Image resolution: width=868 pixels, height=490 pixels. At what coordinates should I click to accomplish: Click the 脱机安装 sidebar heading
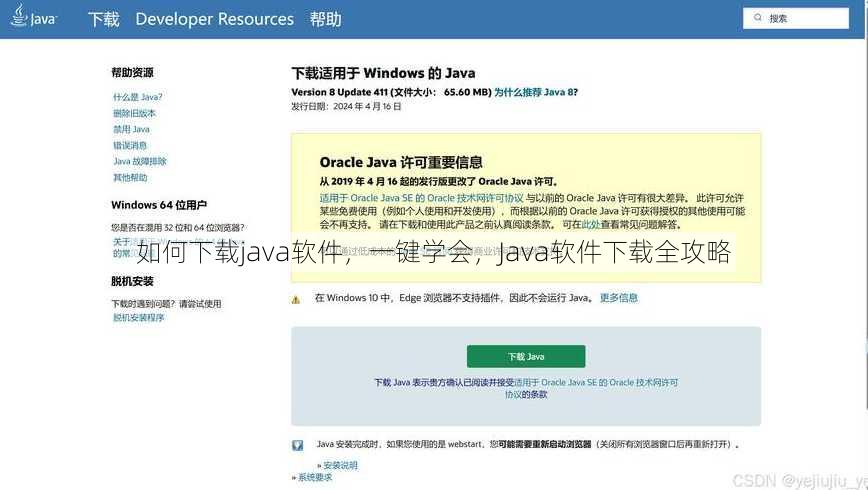(x=132, y=281)
